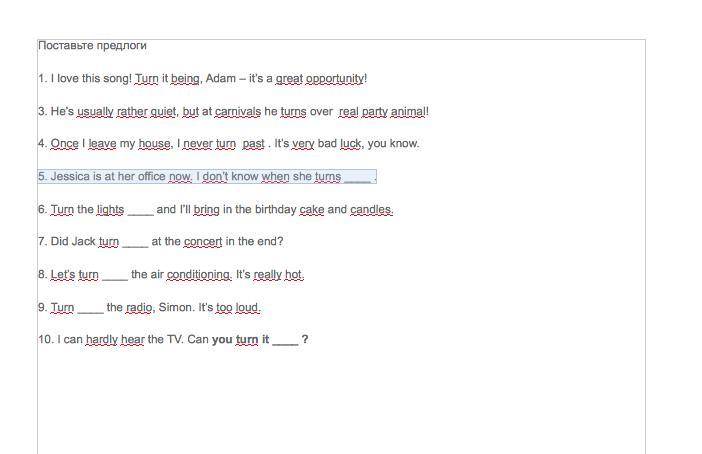This screenshot has height=454, width=702.
Task: Click the word 'candles' in sentence 6
Action: (x=371, y=209)
